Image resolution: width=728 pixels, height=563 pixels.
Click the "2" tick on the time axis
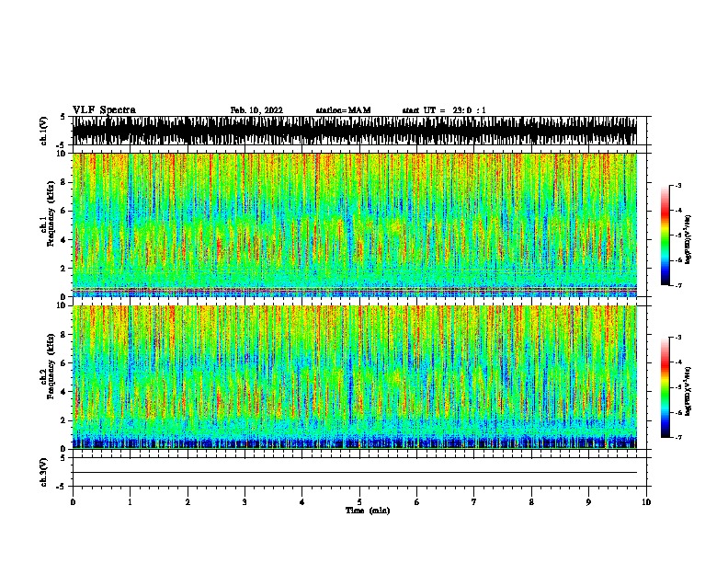(x=188, y=502)
